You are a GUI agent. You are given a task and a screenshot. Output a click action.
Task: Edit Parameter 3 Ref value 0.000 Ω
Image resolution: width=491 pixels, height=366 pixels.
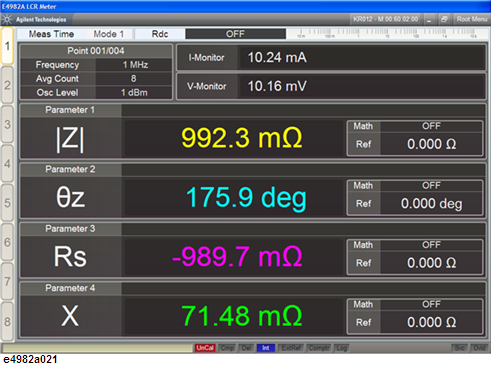click(x=431, y=263)
